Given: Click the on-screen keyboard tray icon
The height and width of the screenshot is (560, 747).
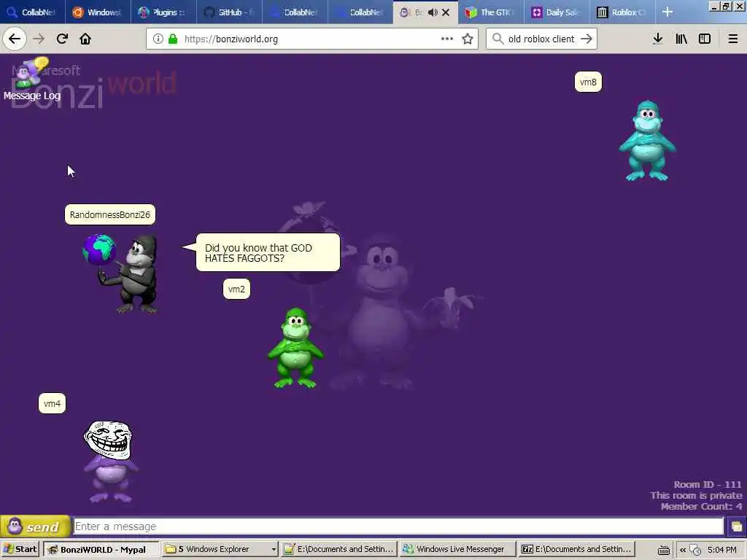Looking at the screenshot, I should point(663,550).
